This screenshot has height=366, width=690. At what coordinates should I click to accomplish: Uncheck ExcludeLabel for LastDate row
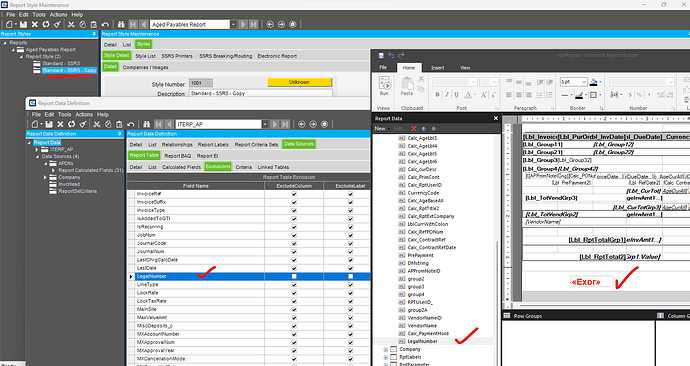click(x=350, y=268)
